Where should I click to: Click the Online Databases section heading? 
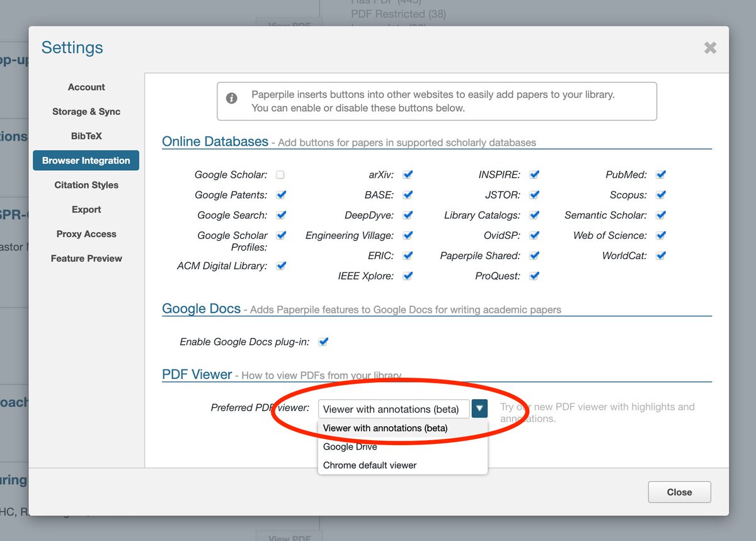click(x=215, y=142)
